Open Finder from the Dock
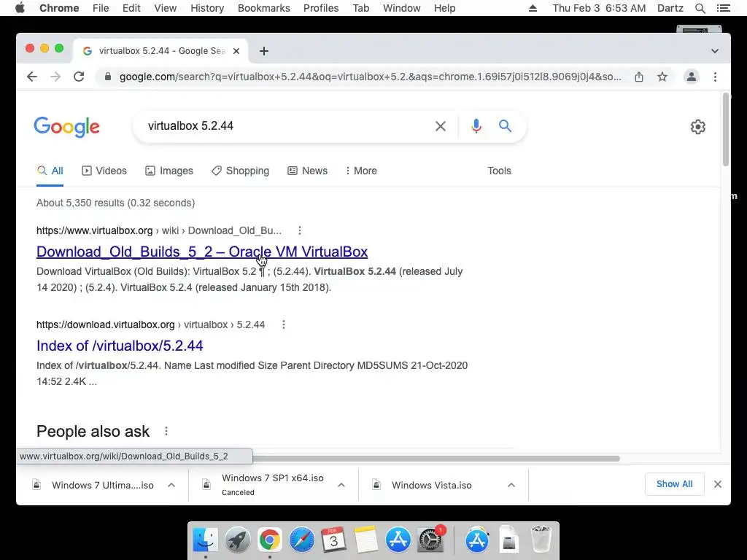This screenshot has width=747, height=560. tap(205, 540)
